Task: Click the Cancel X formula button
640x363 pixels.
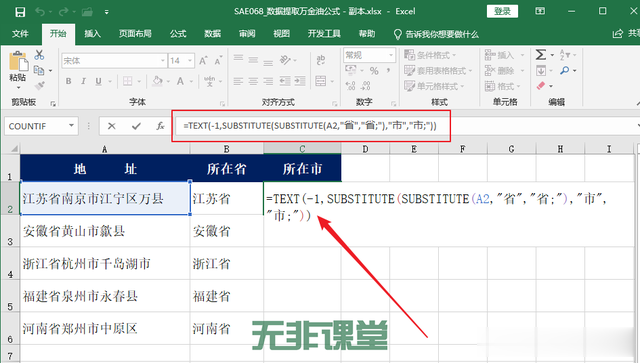Action: (x=111, y=126)
